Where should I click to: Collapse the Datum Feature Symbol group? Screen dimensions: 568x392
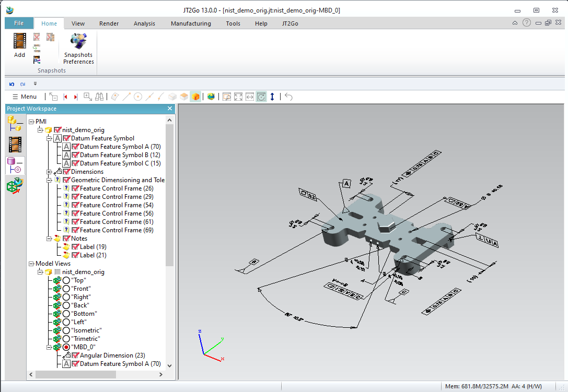tap(49, 138)
